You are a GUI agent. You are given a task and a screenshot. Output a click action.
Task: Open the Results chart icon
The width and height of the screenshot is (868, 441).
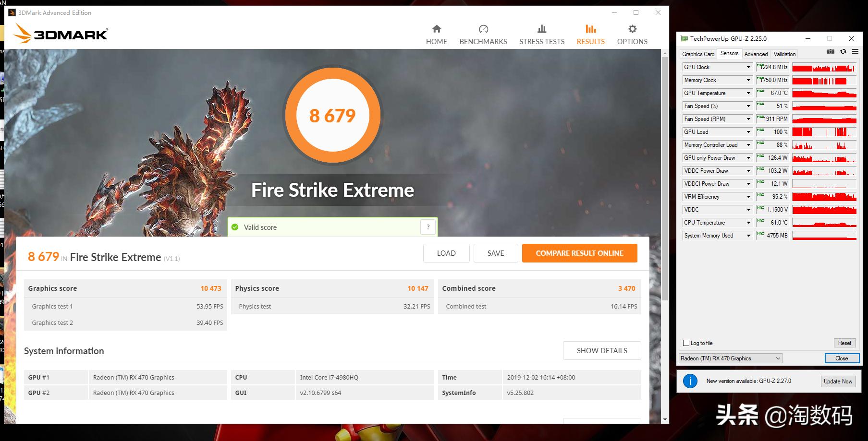tap(591, 29)
